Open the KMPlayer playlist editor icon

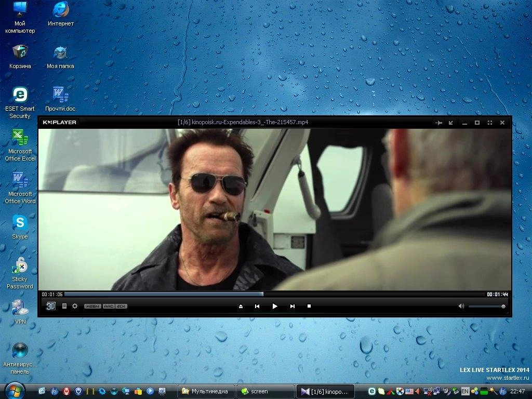64,306
